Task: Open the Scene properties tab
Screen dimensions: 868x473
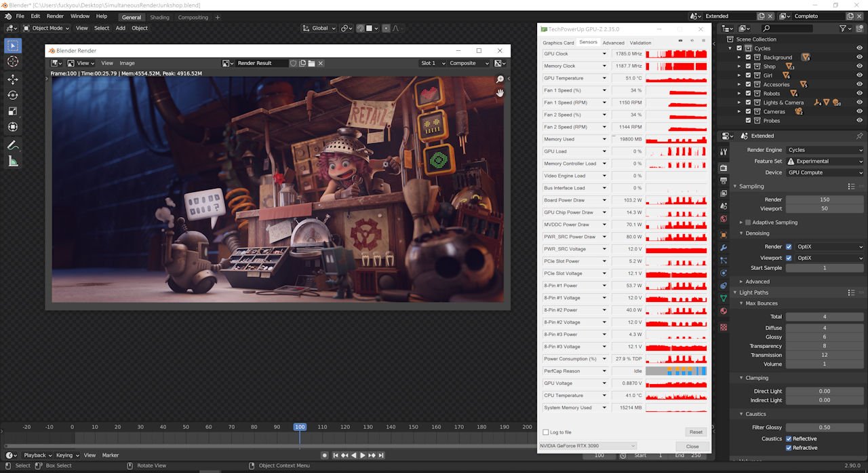Action: click(x=724, y=206)
